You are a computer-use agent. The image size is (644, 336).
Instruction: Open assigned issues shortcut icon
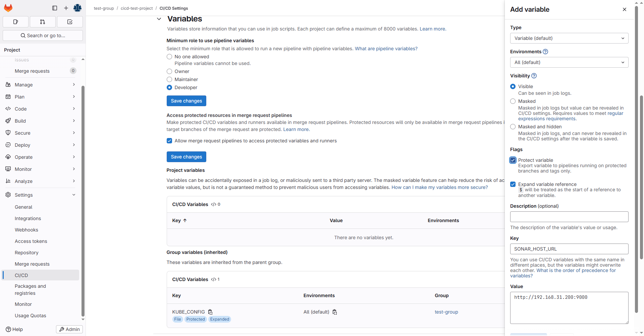tap(15, 22)
